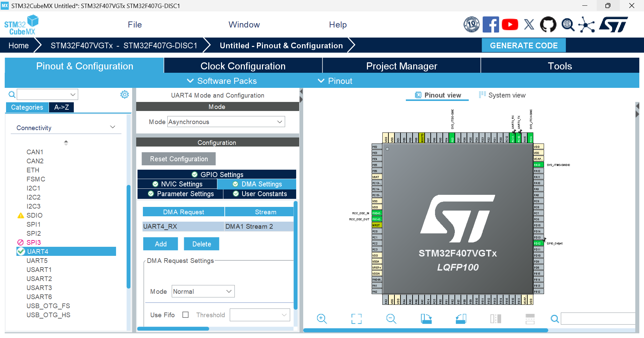Open the UART4 Mode dropdown

(226, 122)
